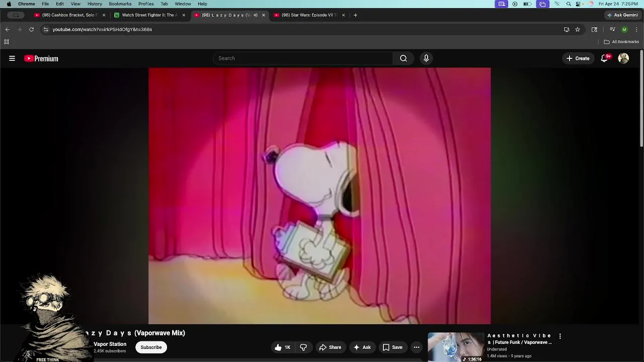The image size is (644, 362).
Task: Click Ask Gemini button
Action: coord(622,15)
